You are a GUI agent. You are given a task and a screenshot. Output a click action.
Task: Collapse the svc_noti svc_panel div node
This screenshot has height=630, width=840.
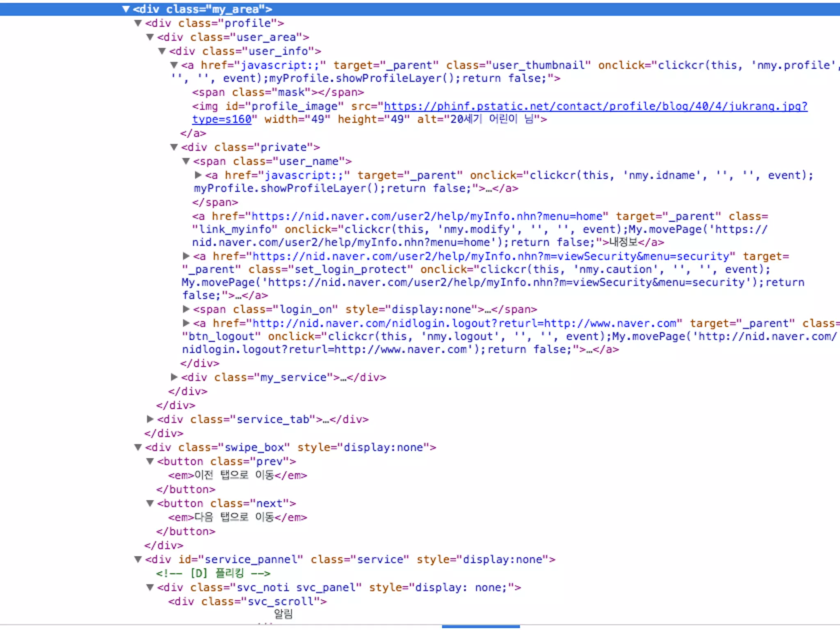150,587
